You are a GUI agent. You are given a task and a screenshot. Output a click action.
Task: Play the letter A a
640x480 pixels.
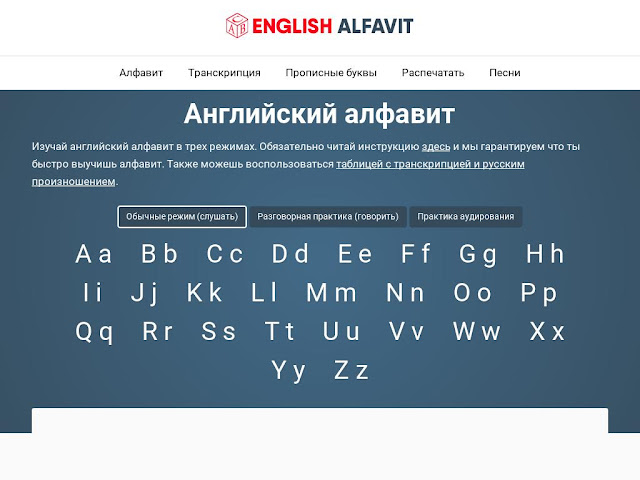point(94,254)
